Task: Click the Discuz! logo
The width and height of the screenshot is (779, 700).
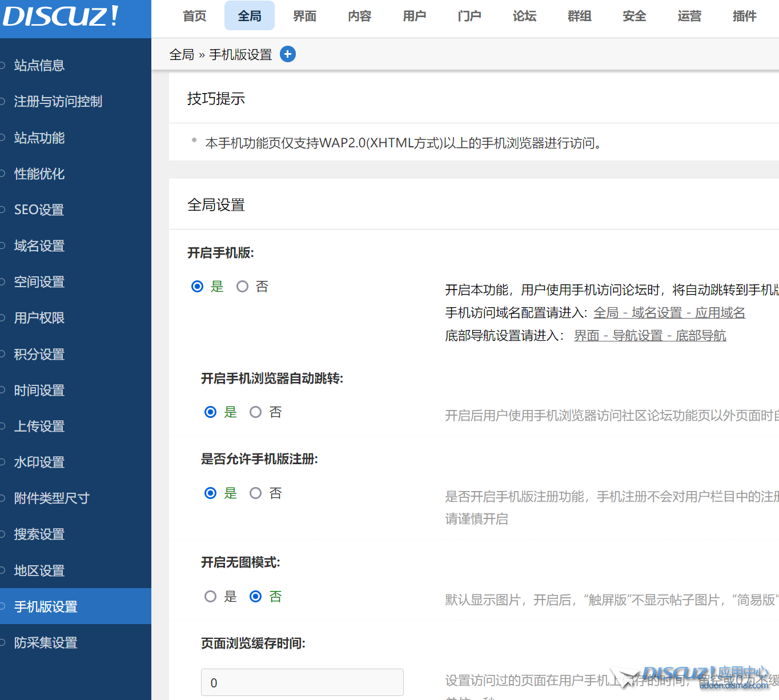Action: [x=61, y=17]
